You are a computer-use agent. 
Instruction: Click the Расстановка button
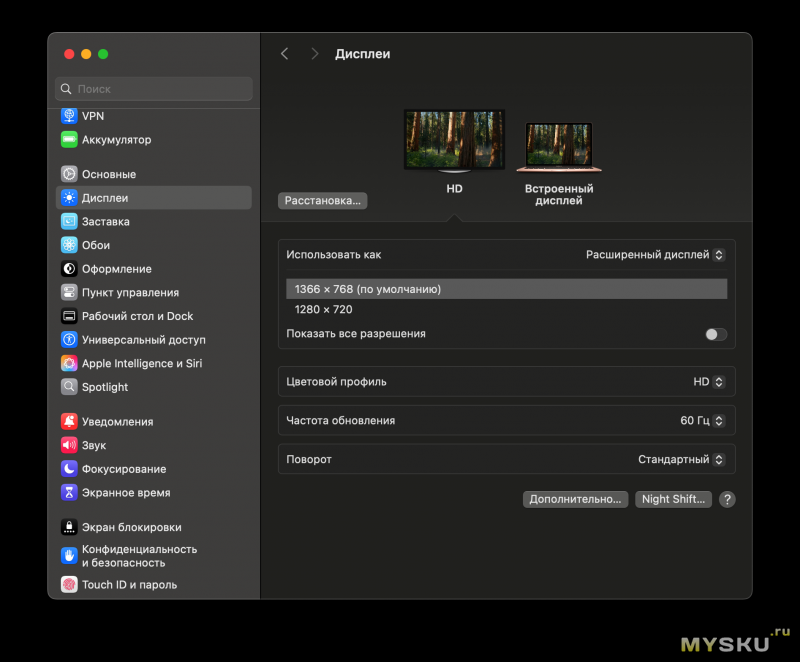click(322, 201)
